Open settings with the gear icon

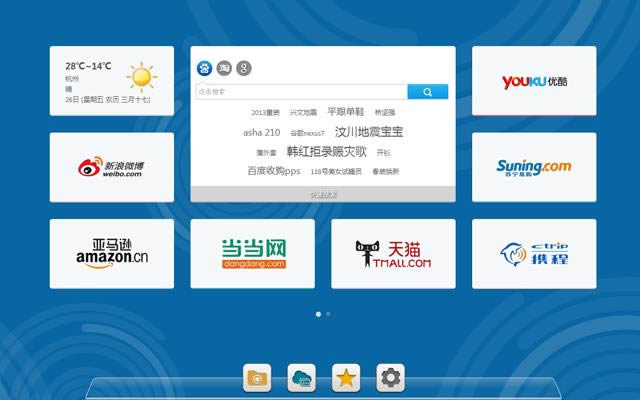391,378
